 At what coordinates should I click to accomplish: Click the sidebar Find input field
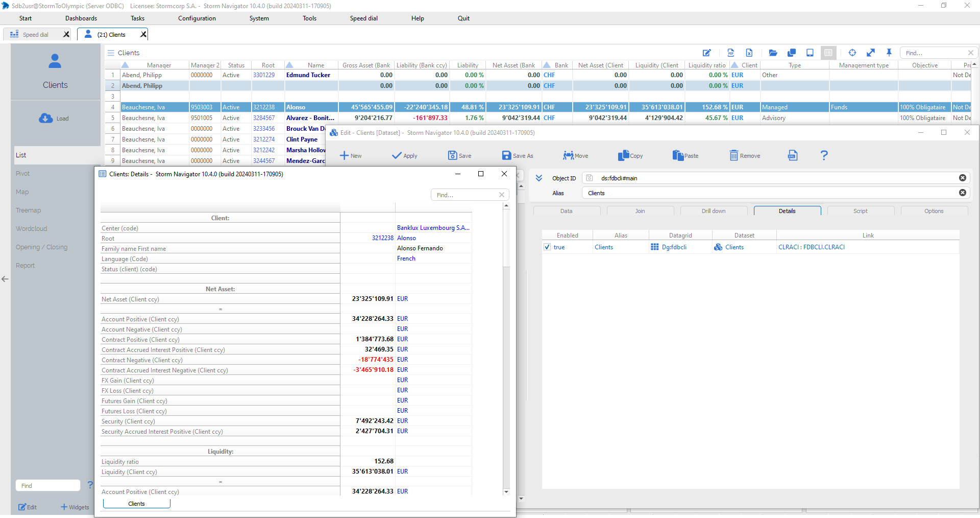pyautogui.click(x=47, y=485)
